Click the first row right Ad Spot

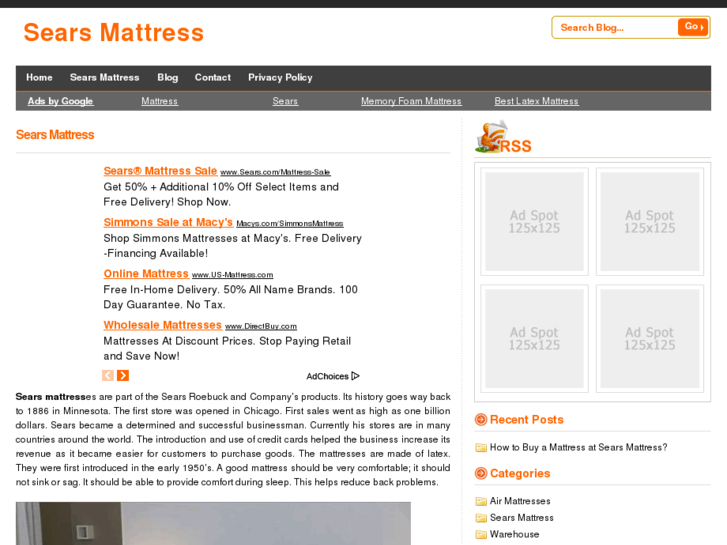click(650, 222)
